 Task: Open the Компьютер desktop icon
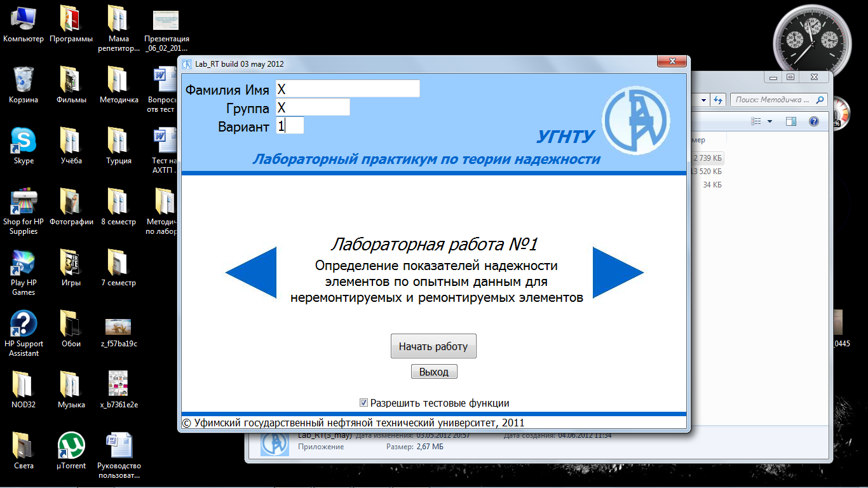click(x=24, y=24)
